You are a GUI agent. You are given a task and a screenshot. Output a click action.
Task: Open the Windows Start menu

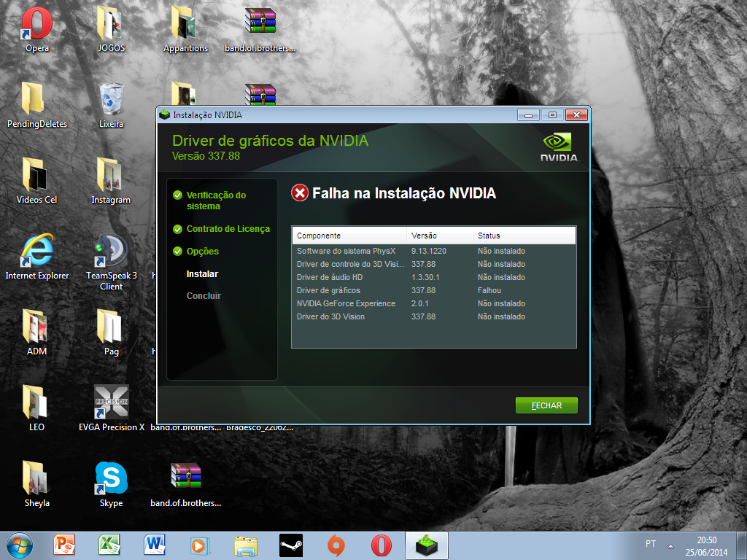click(x=20, y=545)
